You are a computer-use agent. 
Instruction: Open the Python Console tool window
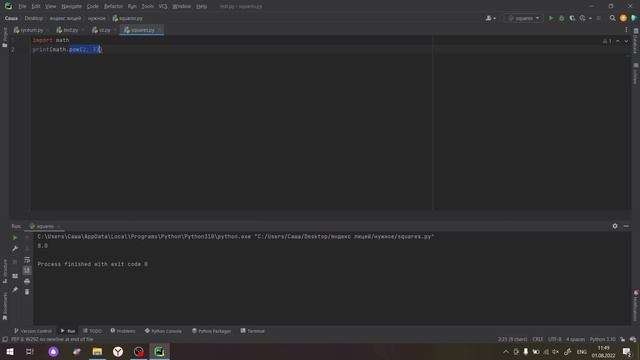(163, 331)
